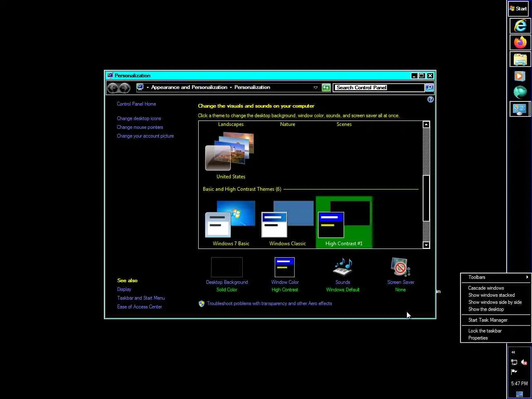
Task: Launch Firefox from the taskbar
Action: (x=520, y=42)
